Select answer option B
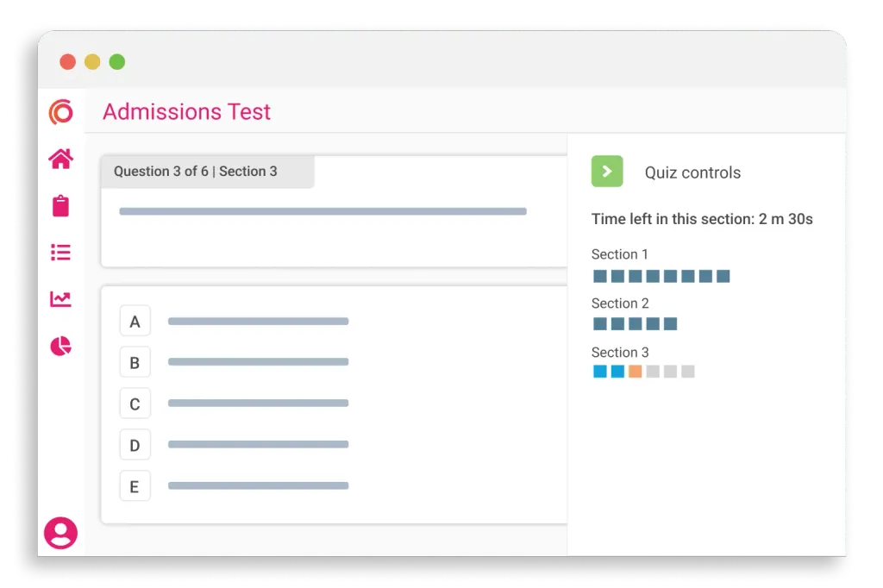This screenshot has width=883, height=588. point(135,362)
